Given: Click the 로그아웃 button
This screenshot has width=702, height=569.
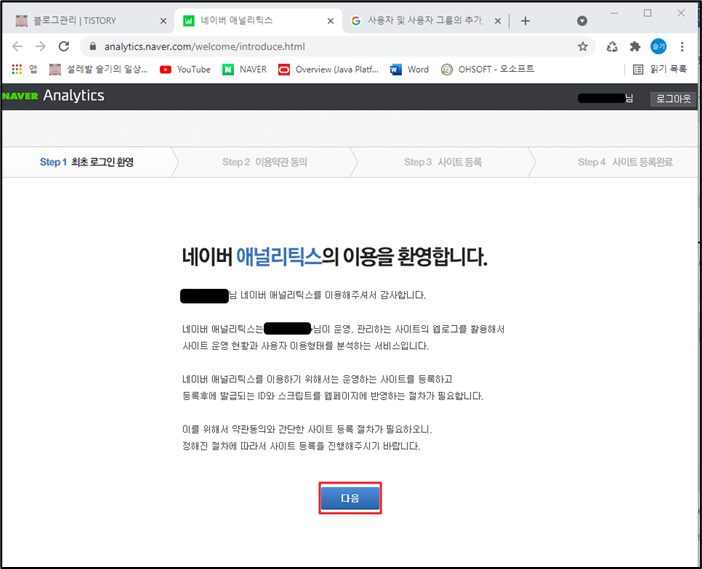Looking at the screenshot, I should pos(673,98).
